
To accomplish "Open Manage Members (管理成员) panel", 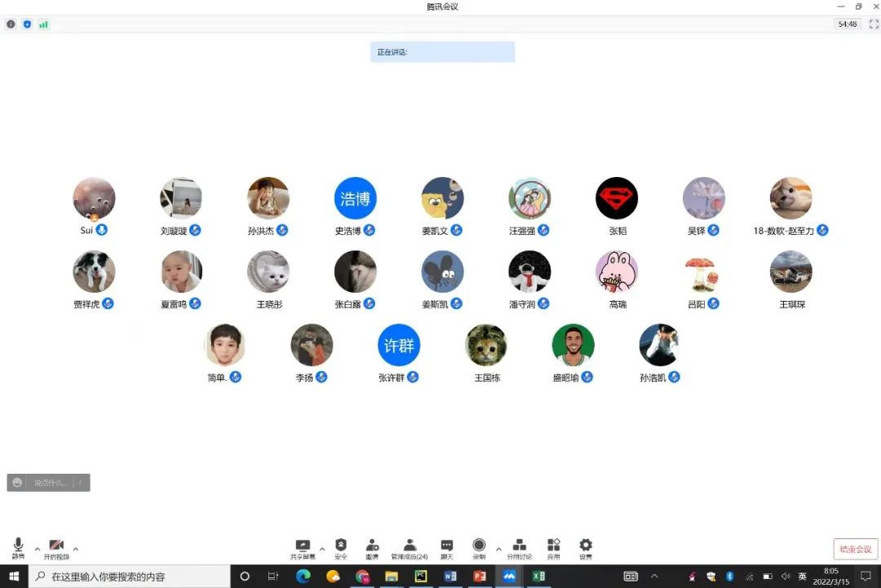I will (410, 546).
